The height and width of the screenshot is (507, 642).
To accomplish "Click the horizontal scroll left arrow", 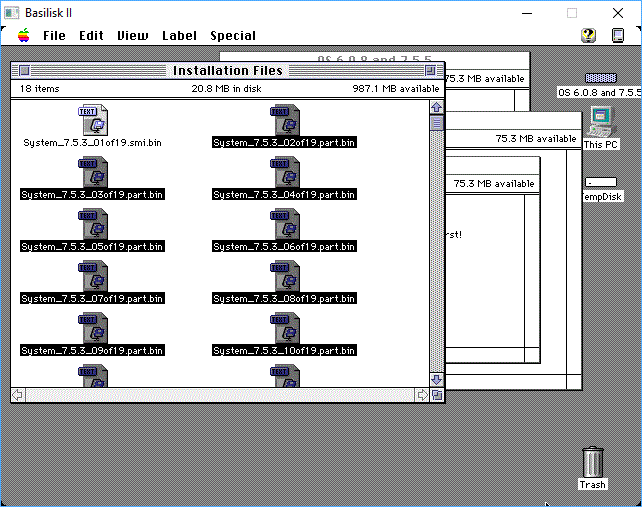I will tap(18, 395).
